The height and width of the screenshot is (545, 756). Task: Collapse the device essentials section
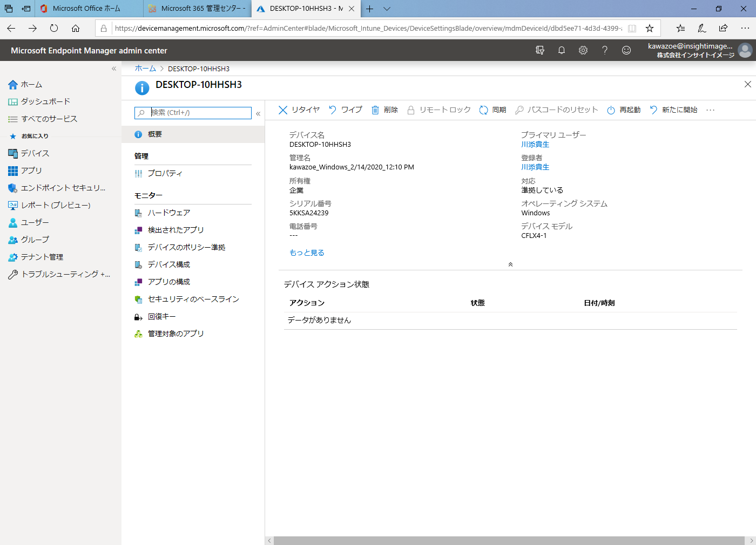[510, 264]
